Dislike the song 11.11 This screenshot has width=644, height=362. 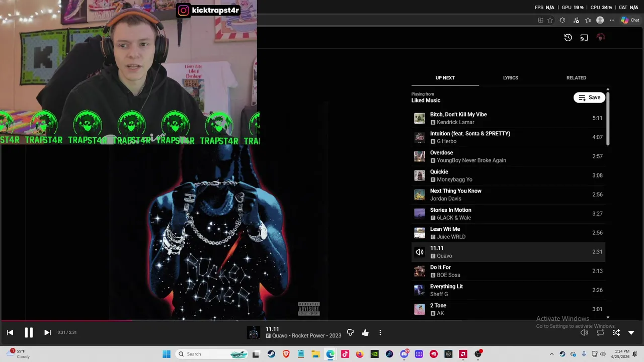point(350,332)
